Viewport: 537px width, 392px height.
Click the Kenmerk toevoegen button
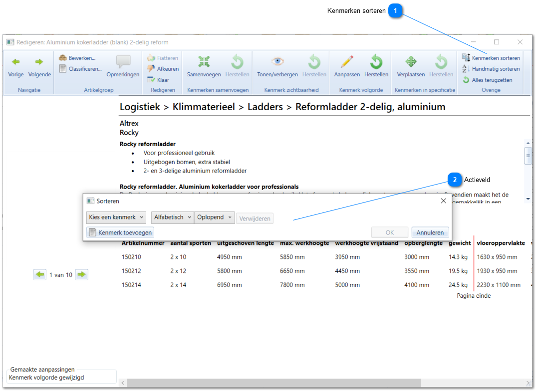coord(120,233)
